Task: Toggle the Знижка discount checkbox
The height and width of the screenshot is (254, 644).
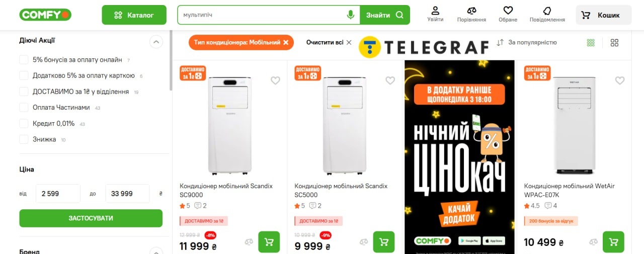Action: click(x=24, y=139)
